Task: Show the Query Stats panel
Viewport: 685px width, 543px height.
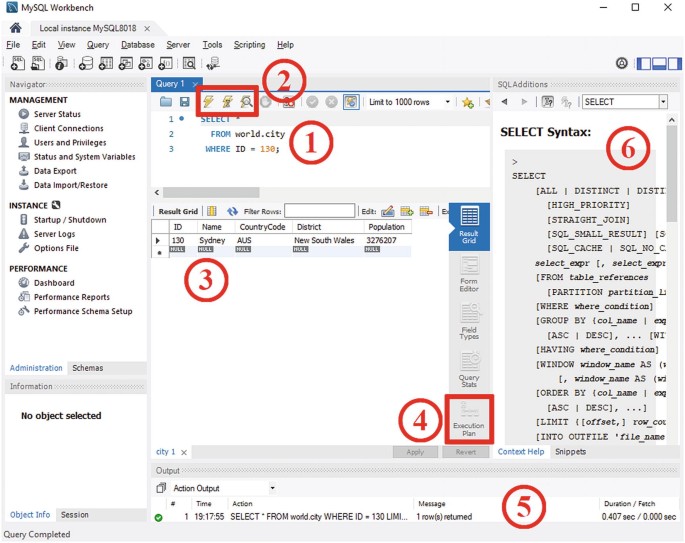Action: [x=469, y=369]
